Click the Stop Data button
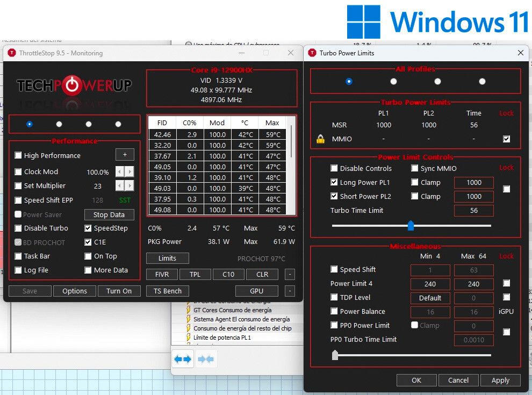Screen dimensions: 532x395 109,215
